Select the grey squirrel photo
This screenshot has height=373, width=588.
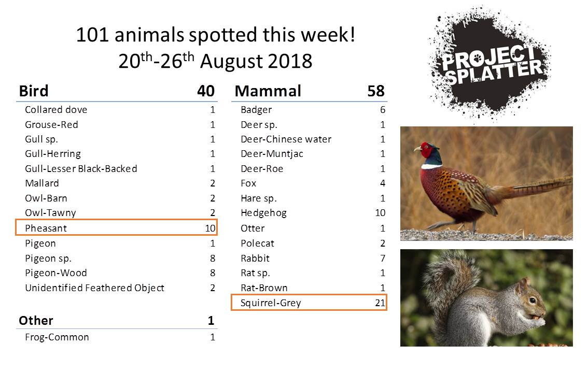tap(486, 297)
